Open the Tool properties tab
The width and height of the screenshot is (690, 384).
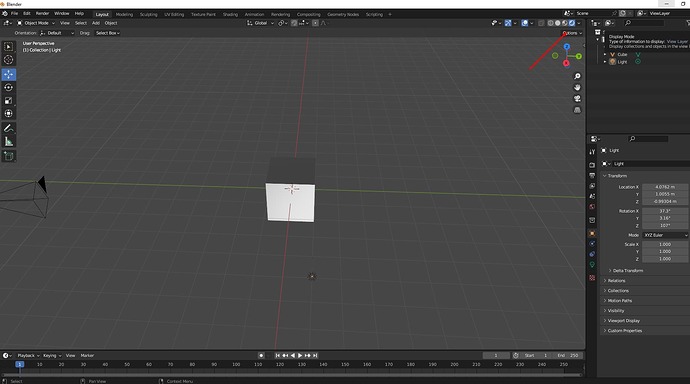592,152
